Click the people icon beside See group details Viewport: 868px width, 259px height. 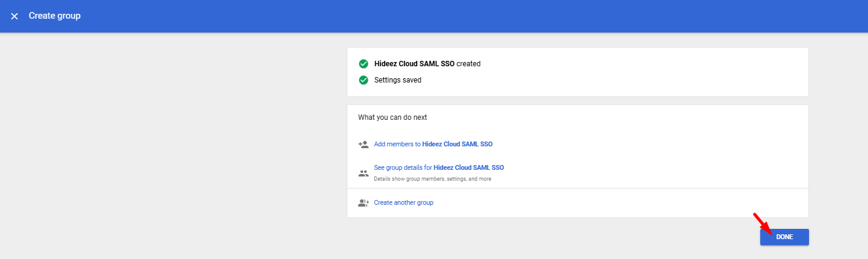(363, 173)
